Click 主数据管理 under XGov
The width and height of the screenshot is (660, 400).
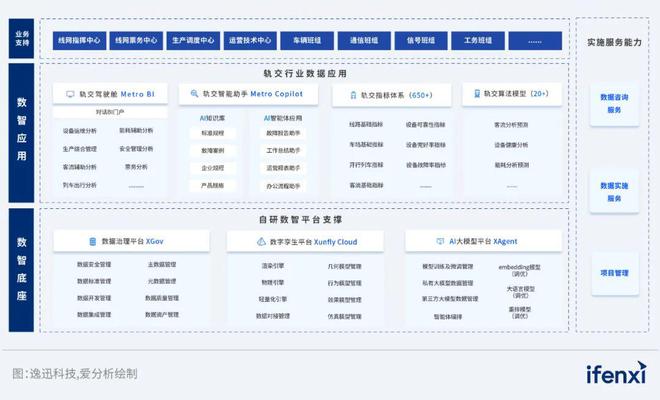click(162, 264)
